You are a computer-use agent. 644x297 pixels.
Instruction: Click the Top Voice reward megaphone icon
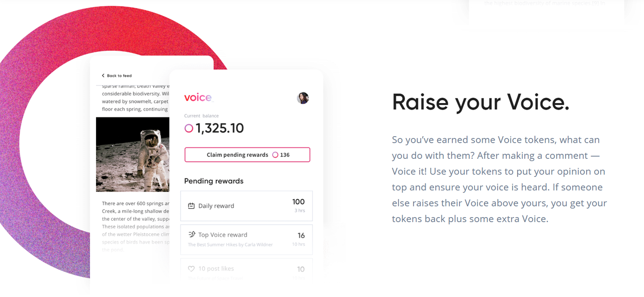pyautogui.click(x=191, y=235)
